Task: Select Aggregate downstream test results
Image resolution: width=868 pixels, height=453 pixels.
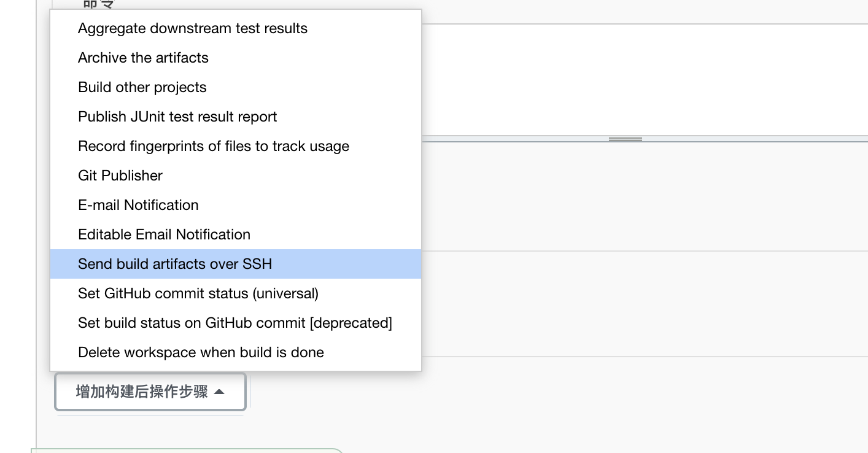Action: click(192, 28)
